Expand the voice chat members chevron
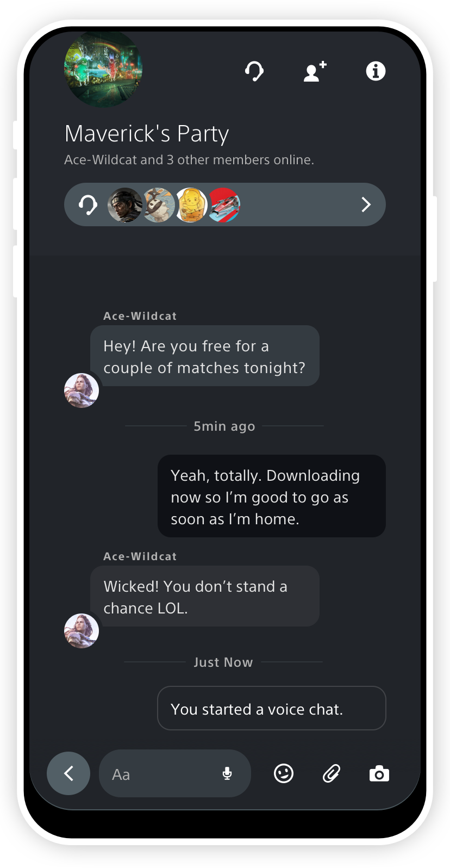The image size is (450, 868). pos(366,204)
